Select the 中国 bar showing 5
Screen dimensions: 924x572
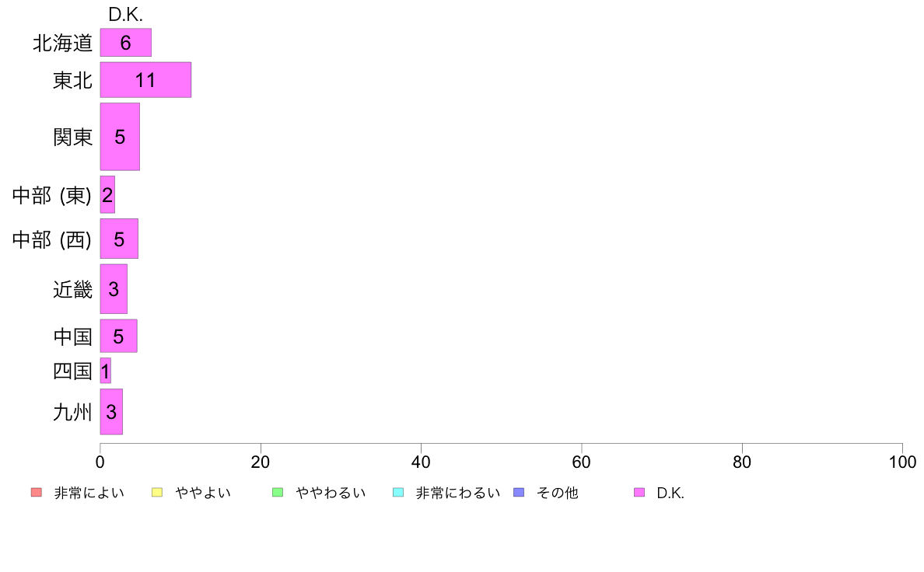pyautogui.click(x=118, y=336)
